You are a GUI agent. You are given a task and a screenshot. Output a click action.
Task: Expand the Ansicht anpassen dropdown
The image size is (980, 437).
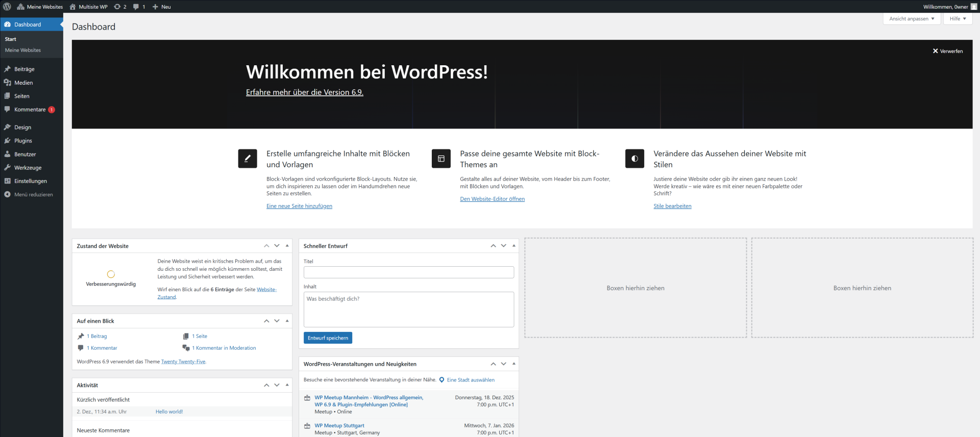[x=912, y=19]
